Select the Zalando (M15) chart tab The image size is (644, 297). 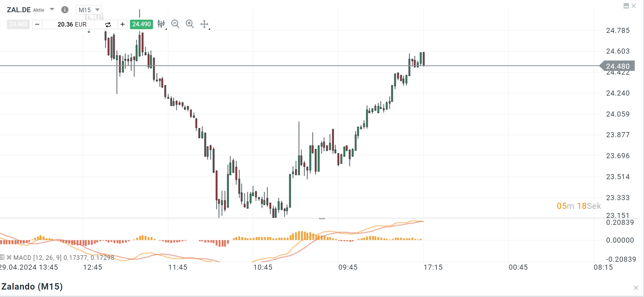tap(32, 287)
